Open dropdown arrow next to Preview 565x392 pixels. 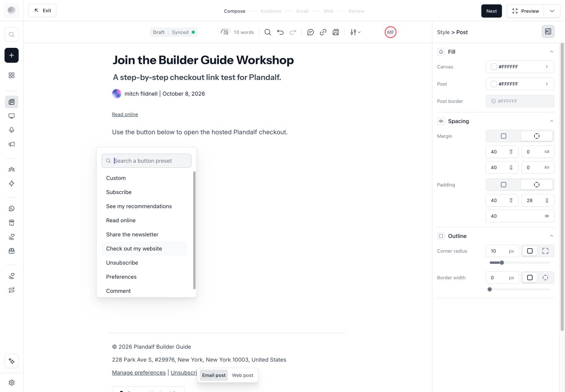point(552,11)
